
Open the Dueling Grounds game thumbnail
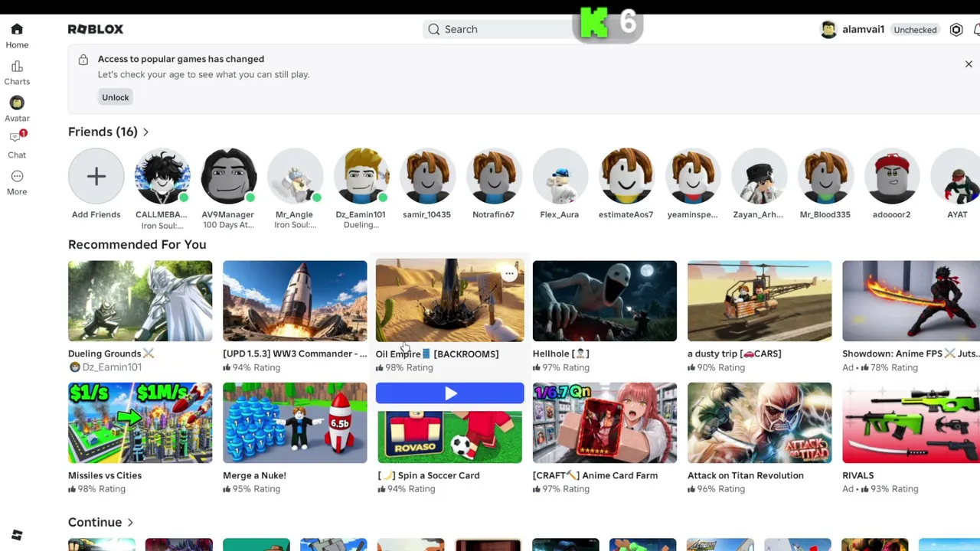tap(140, 301)
